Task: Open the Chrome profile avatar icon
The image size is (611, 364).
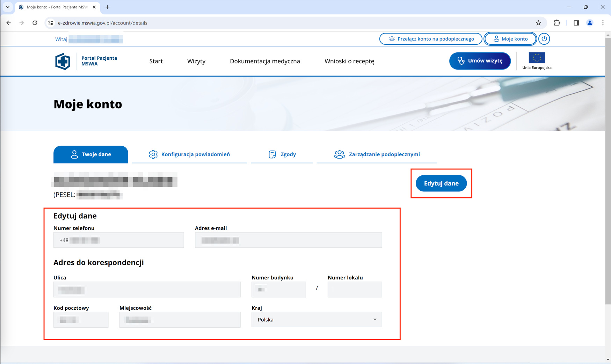Action: (590, 23)
